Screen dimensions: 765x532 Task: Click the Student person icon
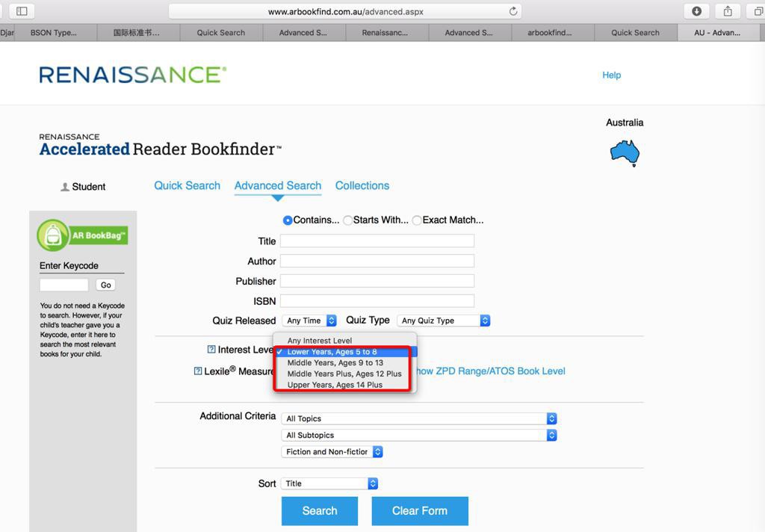pyautogui.click(x=65, y=187)
